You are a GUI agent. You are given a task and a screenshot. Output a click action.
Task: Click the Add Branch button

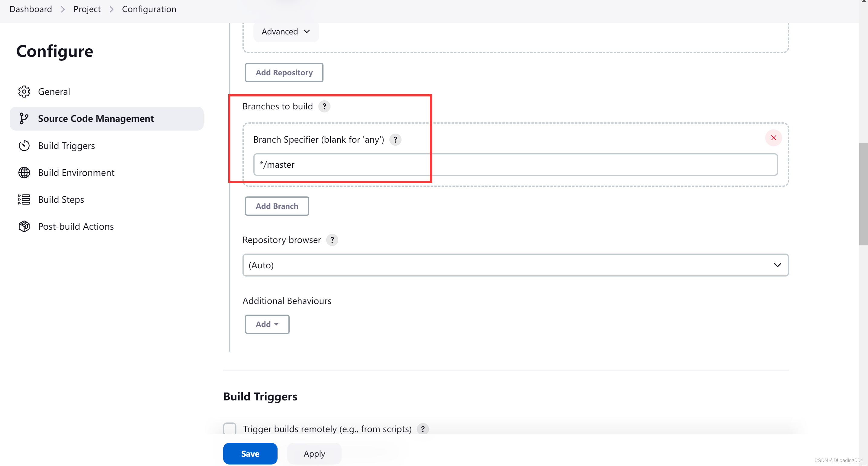(x=277, y=206)
